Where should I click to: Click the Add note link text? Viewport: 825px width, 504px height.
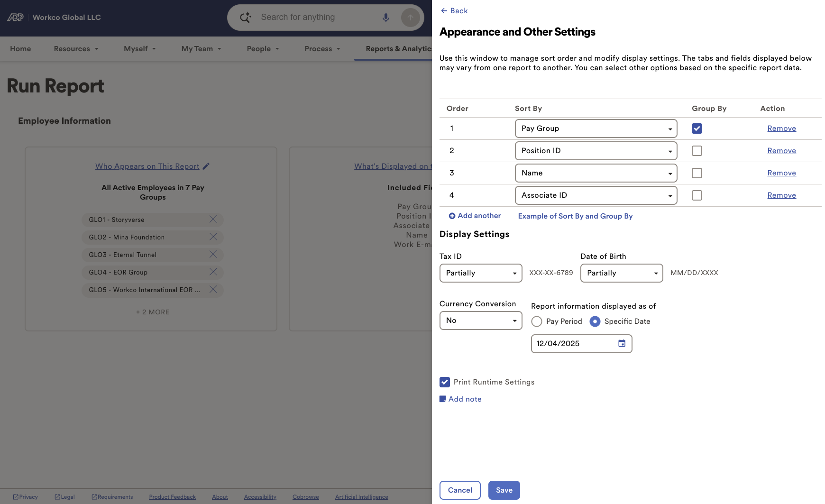click(x=465, y=399)
